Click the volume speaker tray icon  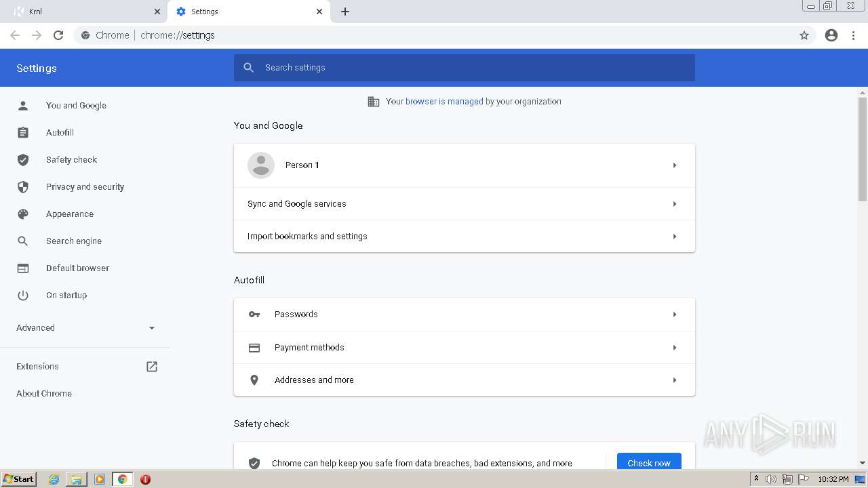coord(771,479)
